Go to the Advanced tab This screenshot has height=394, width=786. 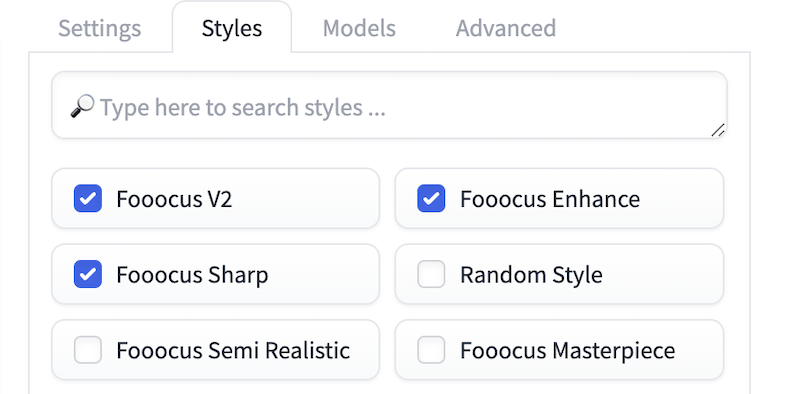(x=506, y=28)
